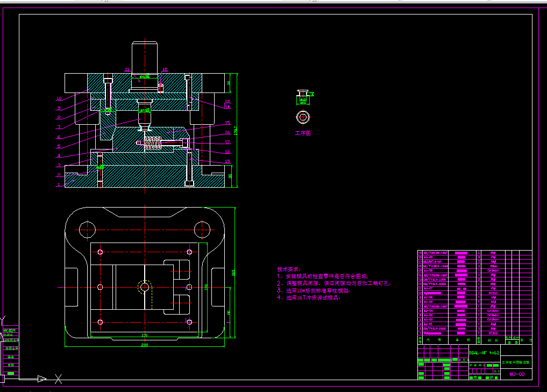Click the top-left screw hole in plan view
The image size is (547, 392).
[x=100, y=252]
